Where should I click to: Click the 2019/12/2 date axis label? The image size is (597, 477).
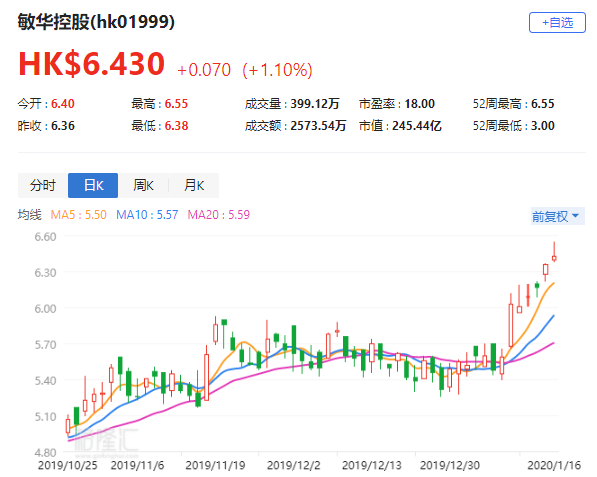294,465
